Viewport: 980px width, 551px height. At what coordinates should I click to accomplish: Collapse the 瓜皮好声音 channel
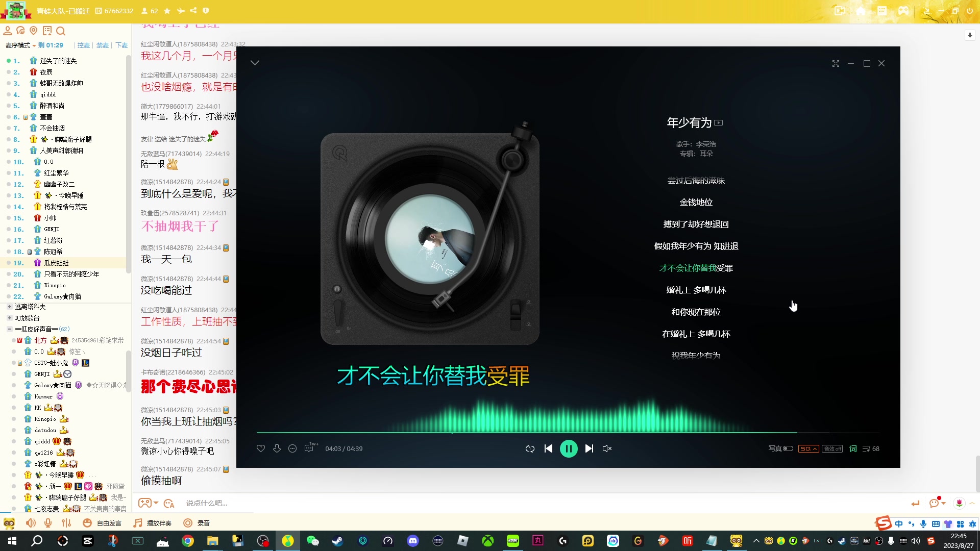pyautogui.click(x=9, y=329)
